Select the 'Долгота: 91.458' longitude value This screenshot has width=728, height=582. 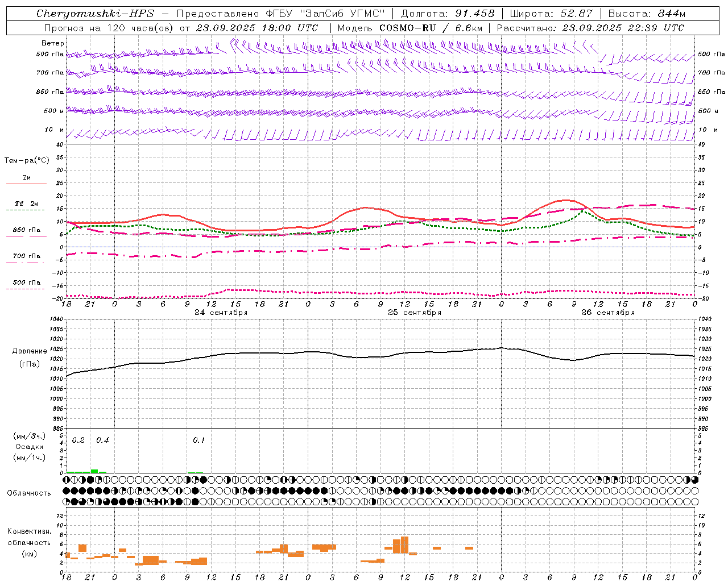448,14
